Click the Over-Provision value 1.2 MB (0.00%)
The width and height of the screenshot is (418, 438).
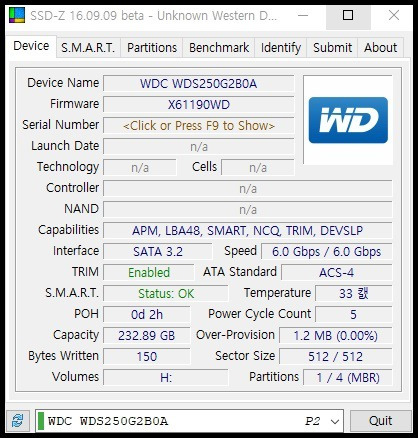(336, 336)
